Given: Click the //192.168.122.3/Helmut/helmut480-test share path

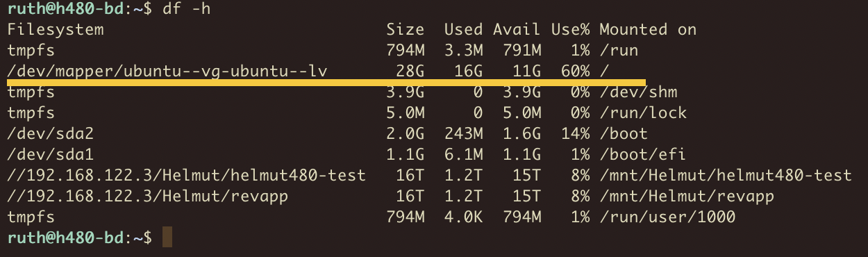Looking at the screenshot, I should tap(187, 175).
